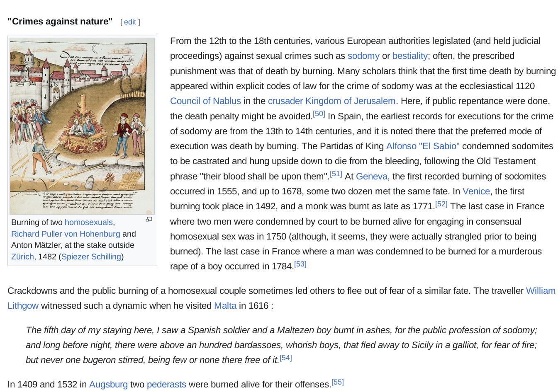
Task: Click the enlarge icon in image caption
Action: pos(149,219)
